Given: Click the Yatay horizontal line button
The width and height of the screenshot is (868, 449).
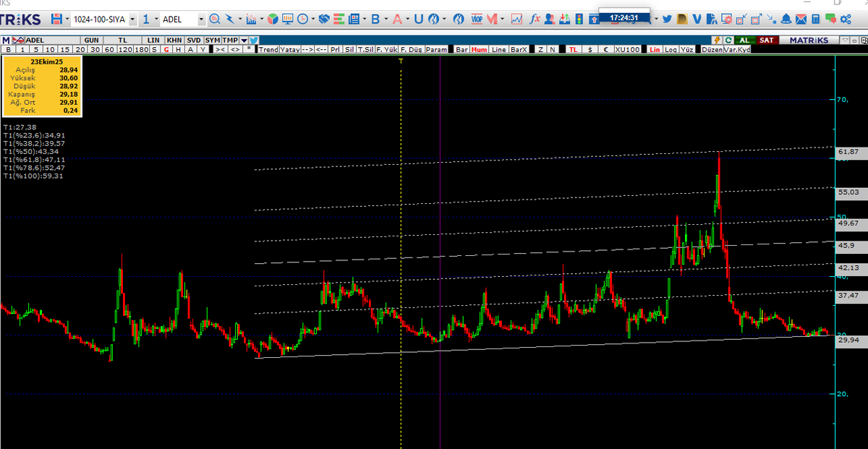Looking at the screenshot, I should click(x=290, y=49).
